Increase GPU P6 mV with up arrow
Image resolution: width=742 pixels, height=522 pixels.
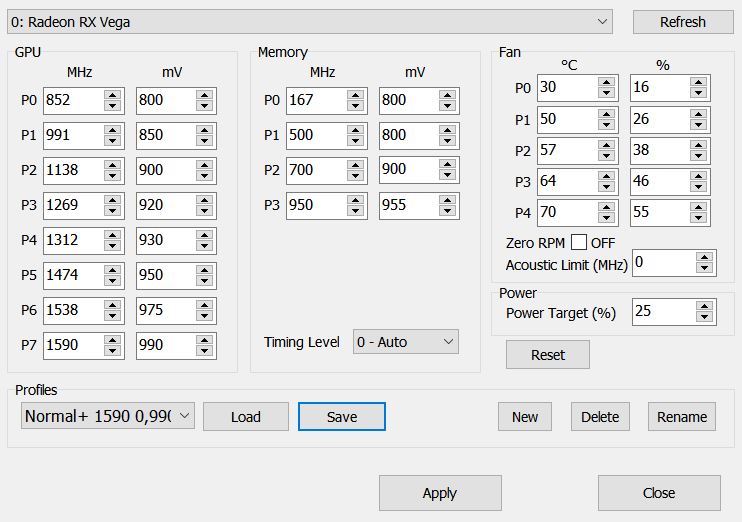[x=204, y=305]
